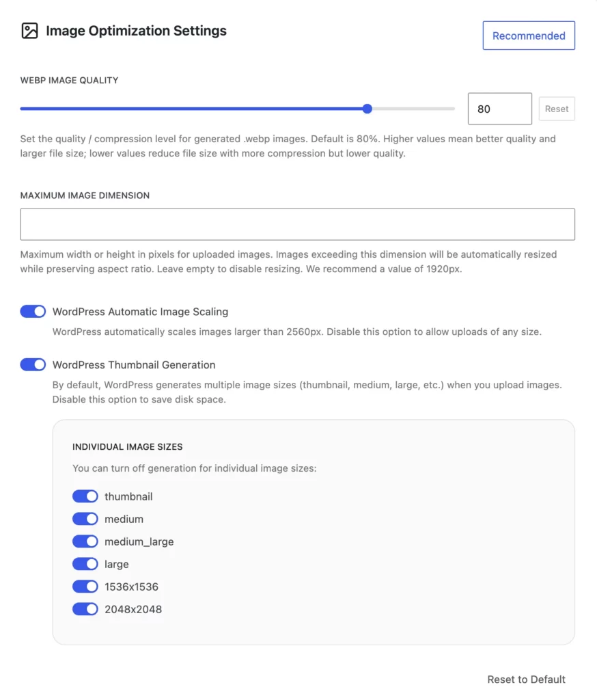
Task: Focus the quality value field showing 80
Action: coord(499,109)
